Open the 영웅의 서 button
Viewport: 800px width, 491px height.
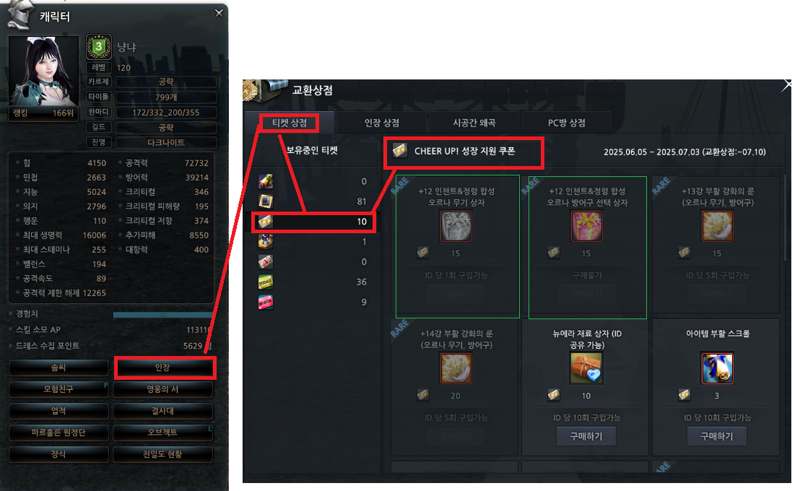(163, 389)
